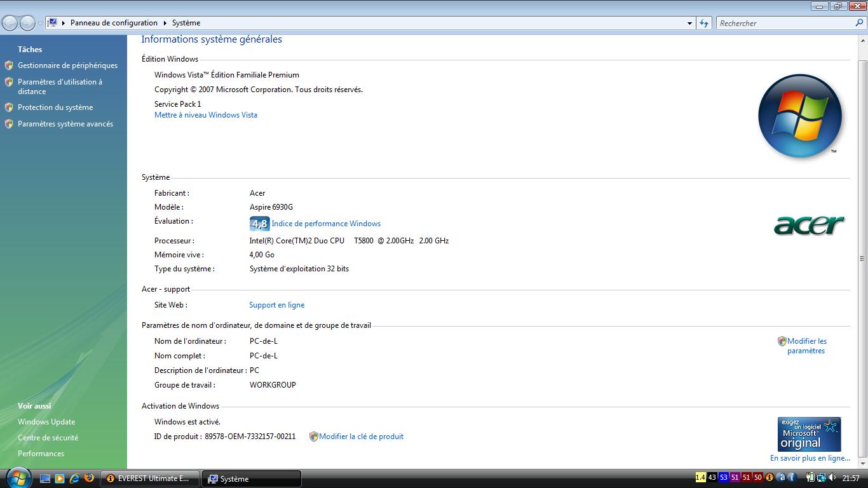Click the refresh button beside address bar
868x488 pixels.
pos(704,23)
